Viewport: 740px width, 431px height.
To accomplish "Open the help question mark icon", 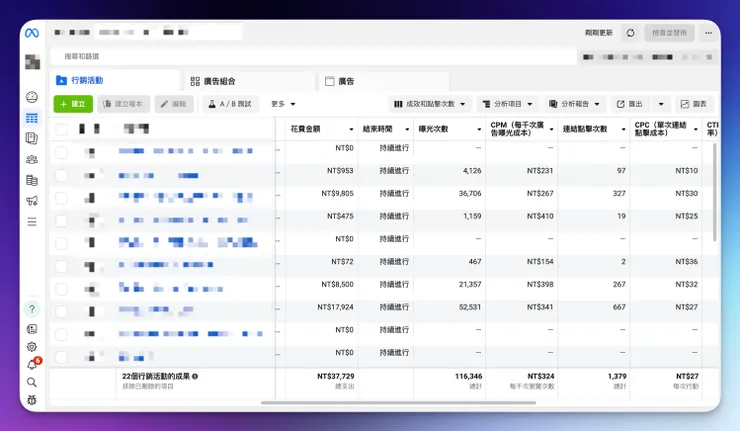I will 32,309.
